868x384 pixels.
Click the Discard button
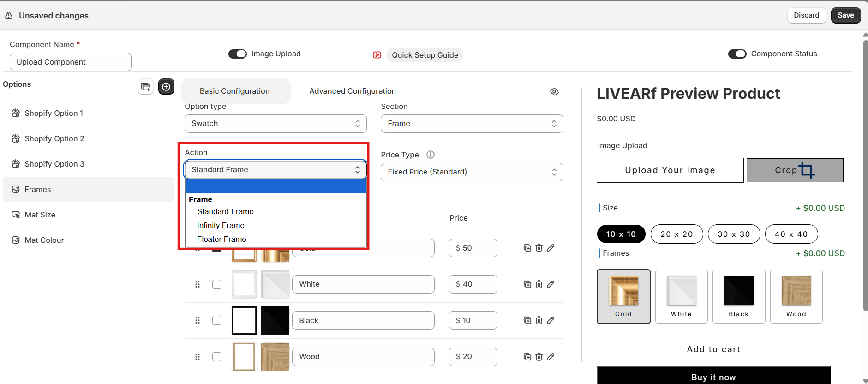806,15
